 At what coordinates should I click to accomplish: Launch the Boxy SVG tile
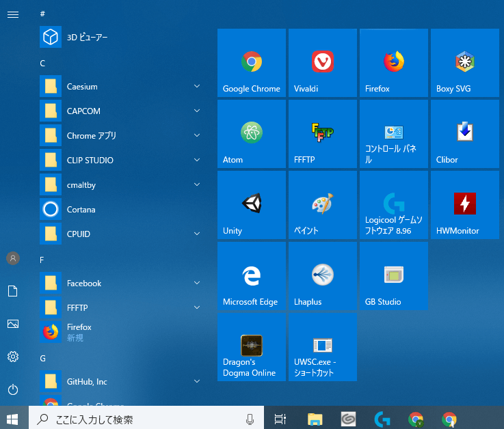(465, 63)
